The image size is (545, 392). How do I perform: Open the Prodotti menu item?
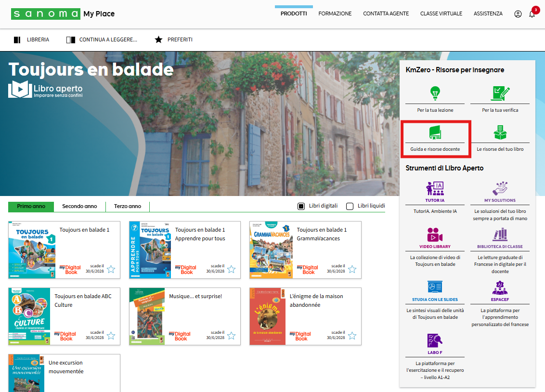pyautogui.click(x=294, y=13)
